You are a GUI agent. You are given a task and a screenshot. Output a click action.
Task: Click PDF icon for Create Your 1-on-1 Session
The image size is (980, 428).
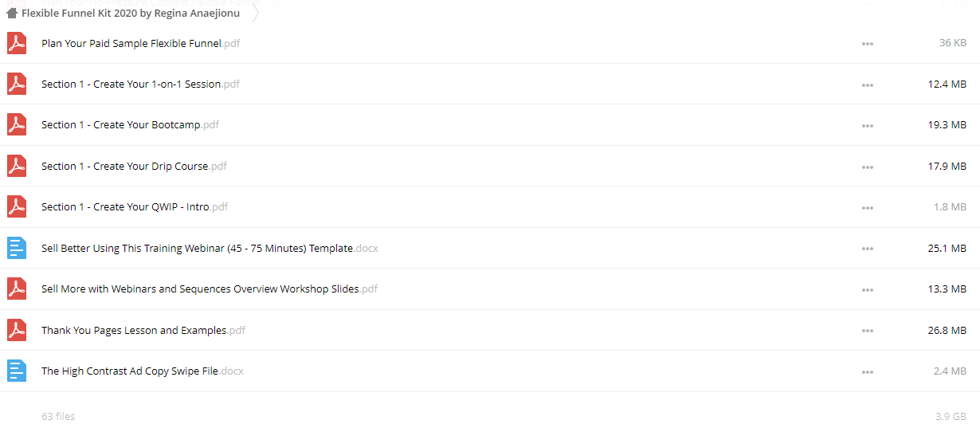17,84
